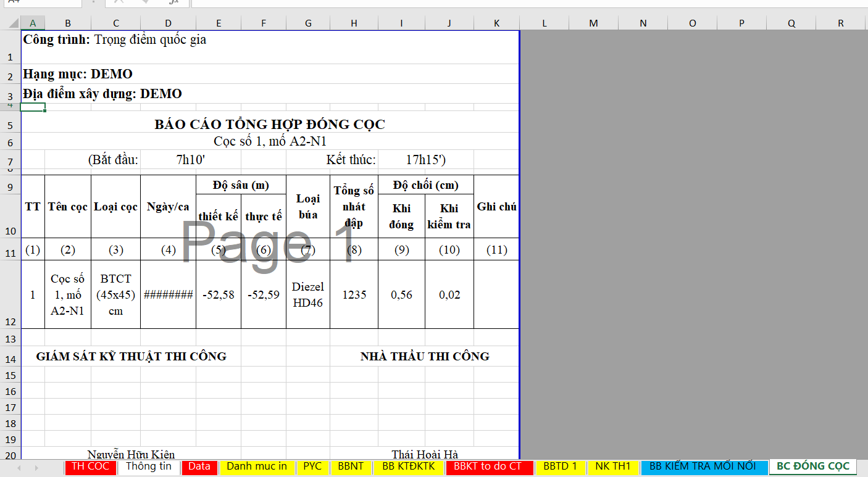Click the '0,56' refusal value cell
The image size is (868, 477).
402,295
